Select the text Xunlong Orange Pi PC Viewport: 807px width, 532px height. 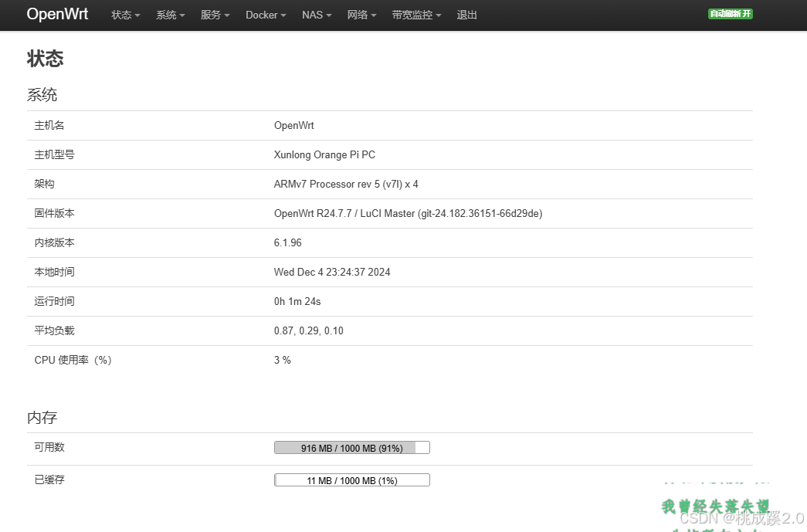coord(324,155)
